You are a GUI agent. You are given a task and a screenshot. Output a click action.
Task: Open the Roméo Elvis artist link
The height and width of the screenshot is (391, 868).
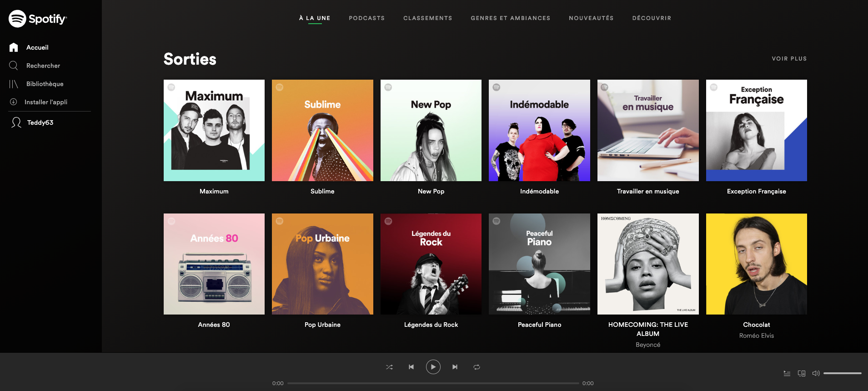pos(756,335)
